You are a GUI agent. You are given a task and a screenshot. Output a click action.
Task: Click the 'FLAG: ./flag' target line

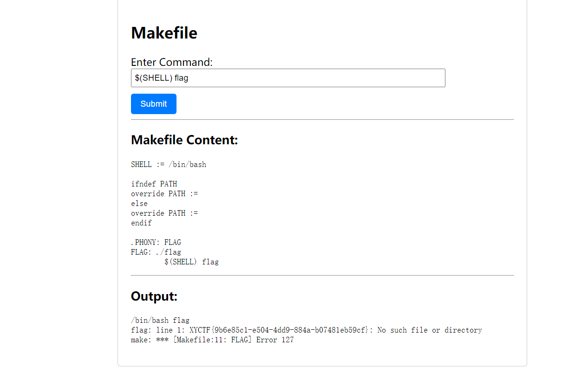156,252
